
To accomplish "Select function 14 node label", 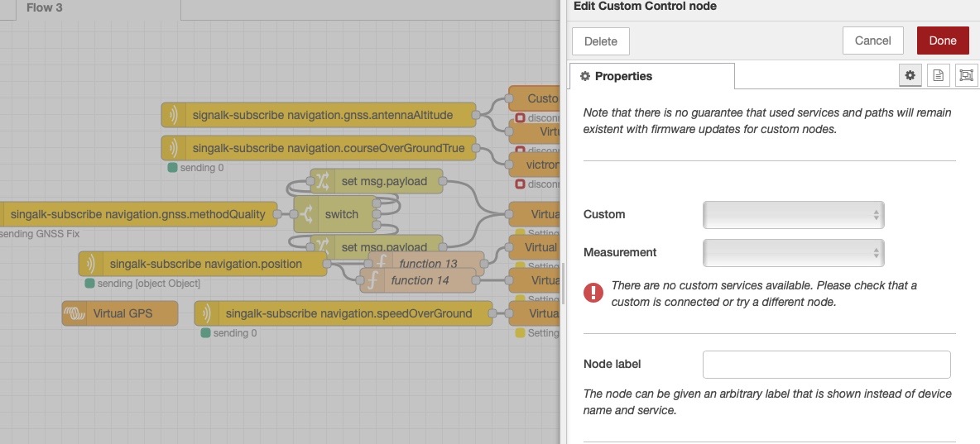I will (420, 281).
